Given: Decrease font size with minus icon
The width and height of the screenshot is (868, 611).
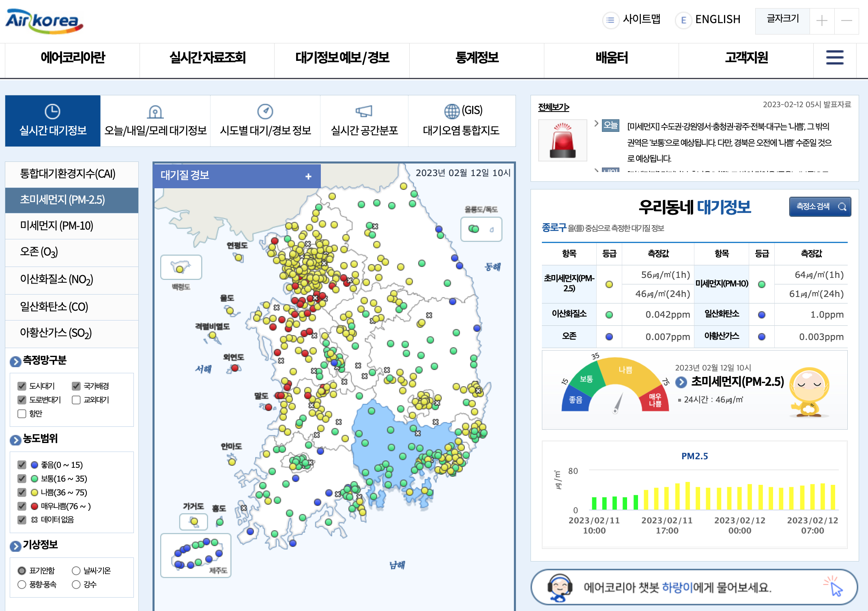Looking at the screenshot, I should [x=846, y=21].
